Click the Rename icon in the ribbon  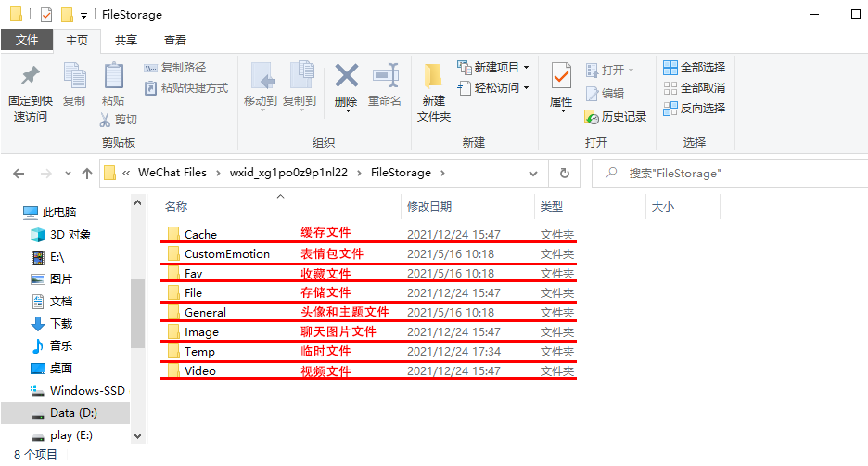point(385,77)
